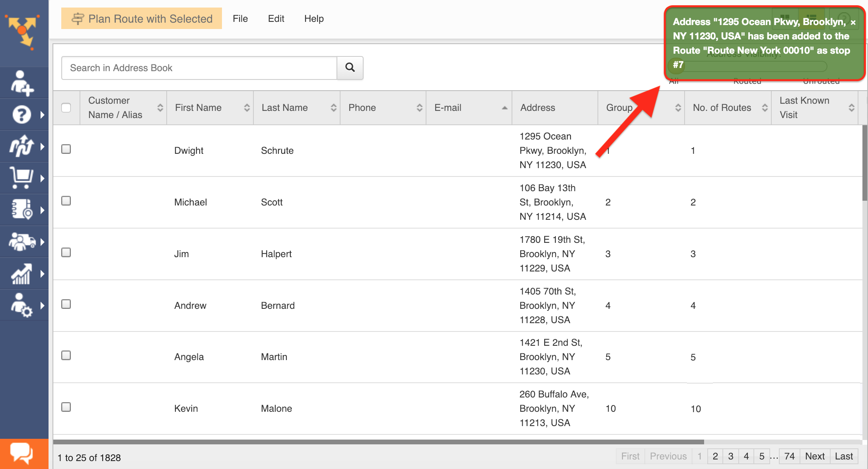
Task: Open the address book sidebar icon
Action: click(22, 210)
